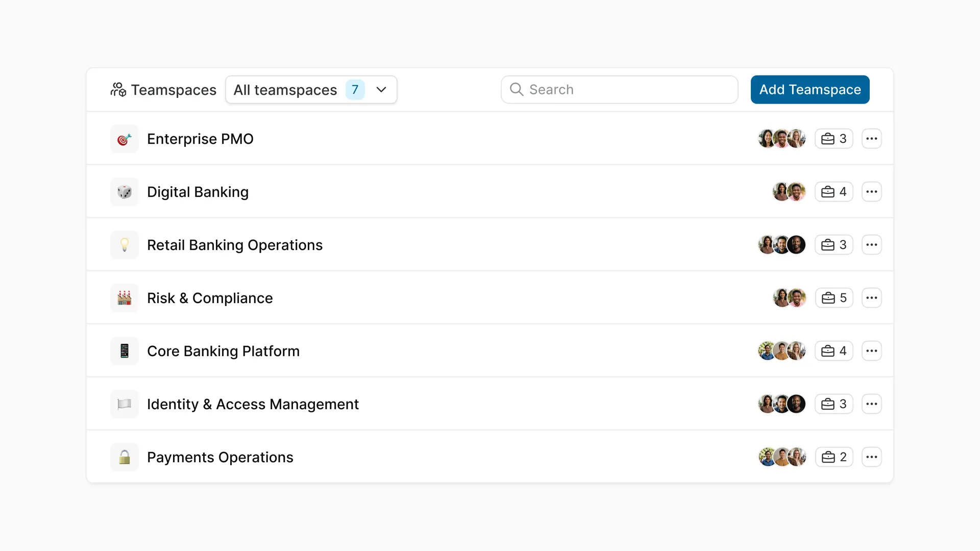Click Identity & Access Management member avatars
This screenshot has height=551, width=980.
click(782, 404)
